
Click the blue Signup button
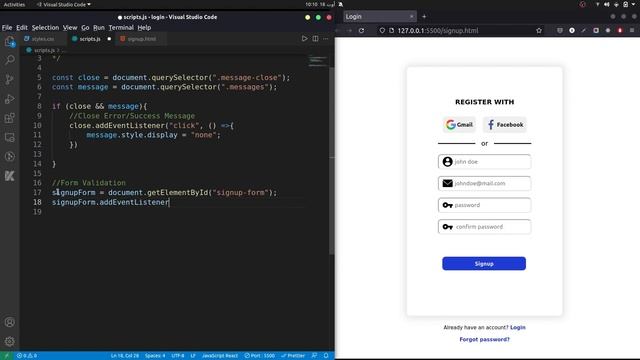tap(484, 264)
